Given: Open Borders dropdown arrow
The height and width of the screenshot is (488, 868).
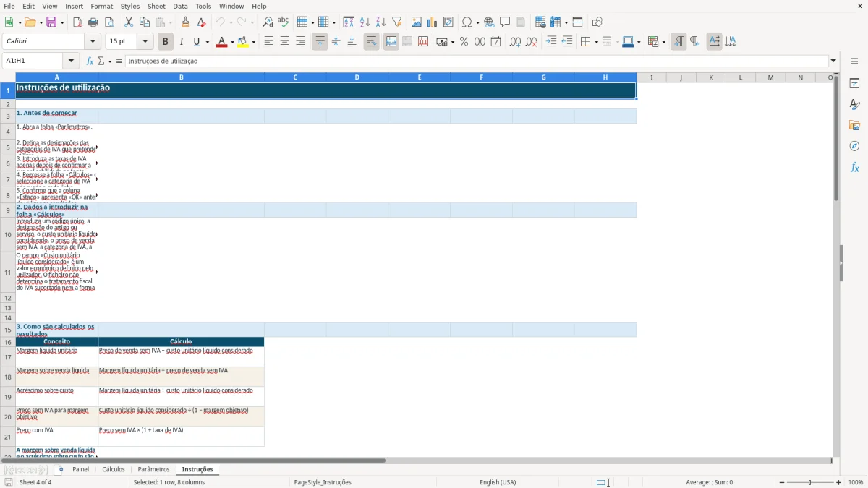Looking at the screenshot, I should 596,42.
